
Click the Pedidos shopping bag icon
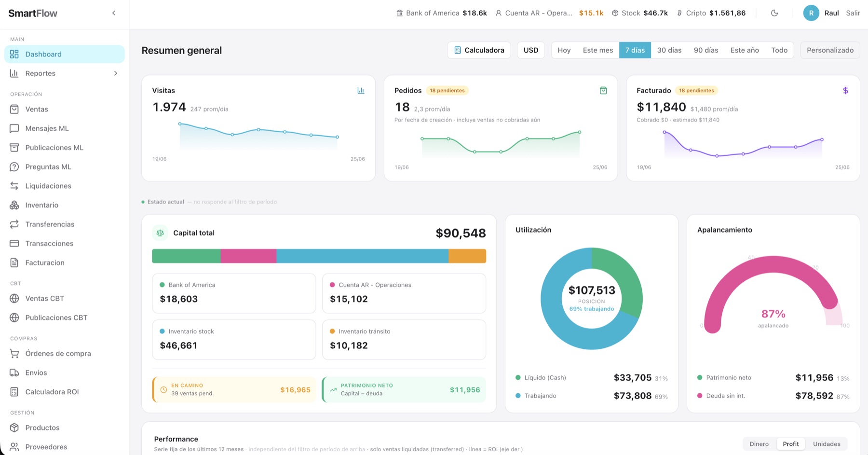(x=603, y=90)
